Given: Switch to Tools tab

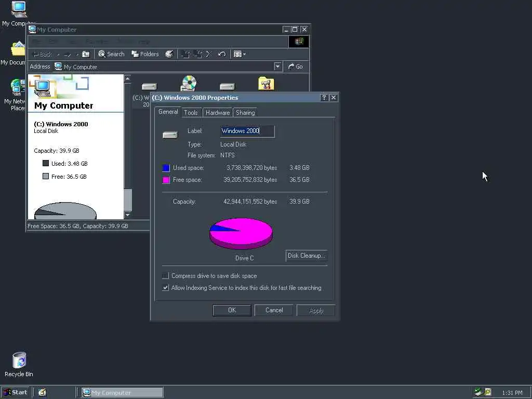Looking at the screenshot, I should point(191,113).
